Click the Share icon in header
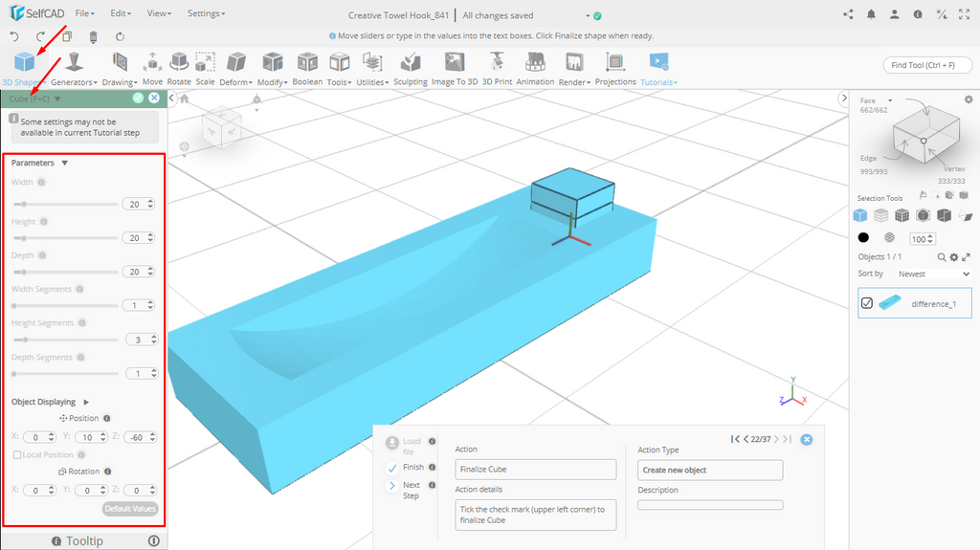This screenshot has width=980, height=550. pyautogui.click(x=848, y=14)
